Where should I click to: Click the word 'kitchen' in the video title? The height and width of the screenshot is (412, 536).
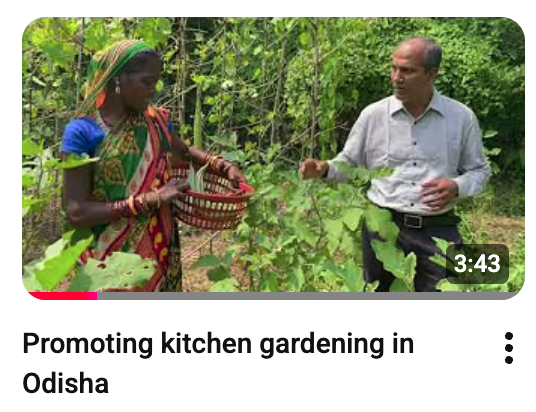click(206, 343)
